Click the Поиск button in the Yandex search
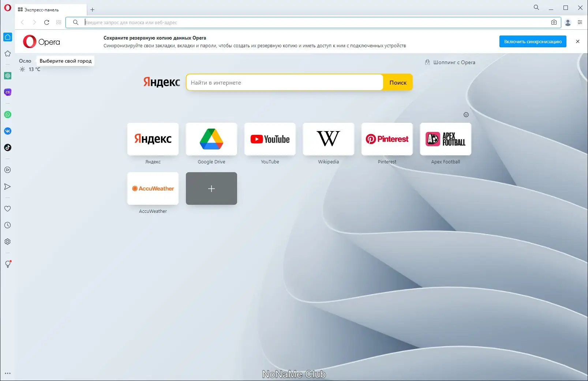This screenshot has width=588, height=381. point(398,82)
